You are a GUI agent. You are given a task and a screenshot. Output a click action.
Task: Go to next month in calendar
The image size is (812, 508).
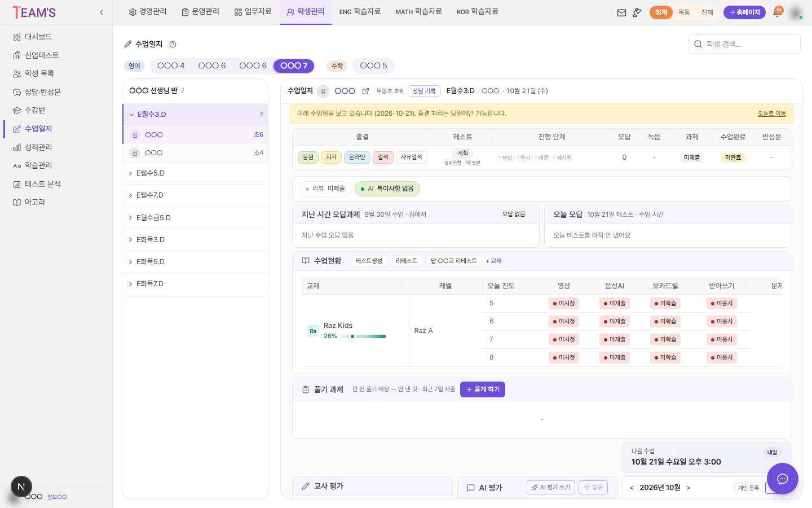pos(688,488)
